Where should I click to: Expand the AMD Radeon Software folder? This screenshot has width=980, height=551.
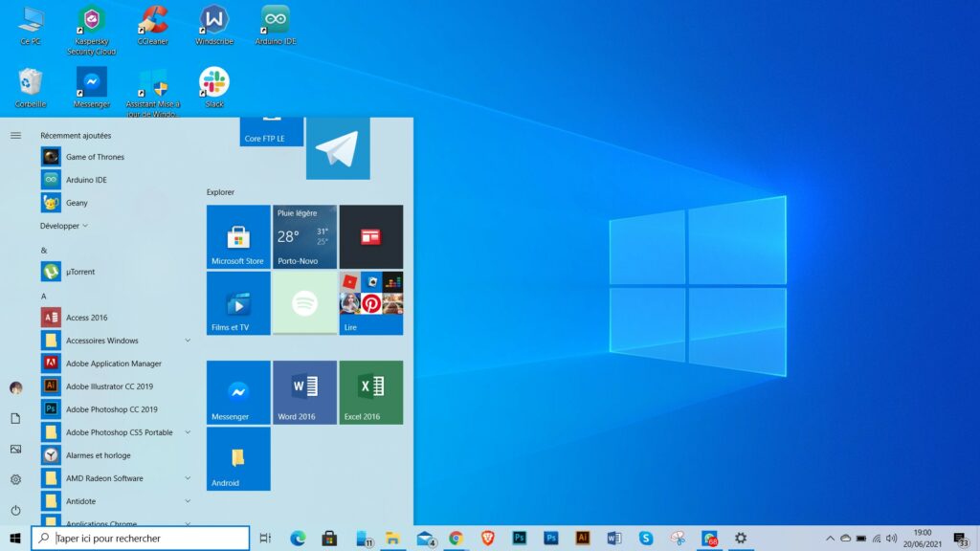(116, 478)
